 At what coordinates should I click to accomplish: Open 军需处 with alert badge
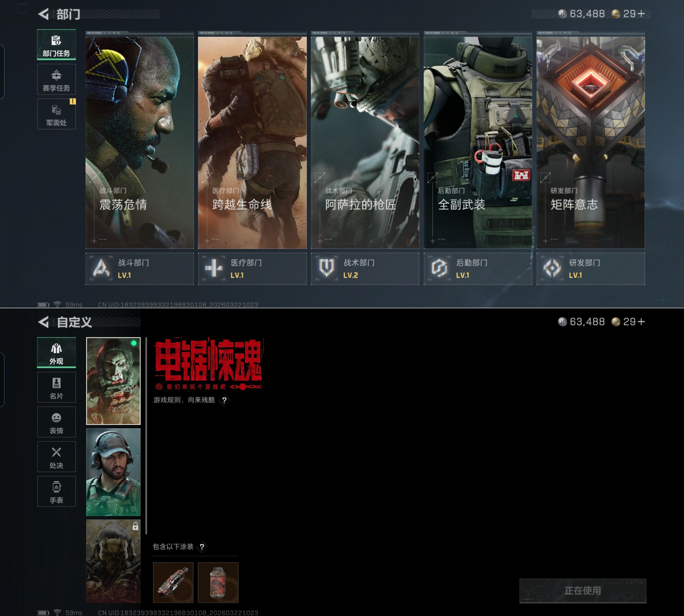click(x=56, y=114)
